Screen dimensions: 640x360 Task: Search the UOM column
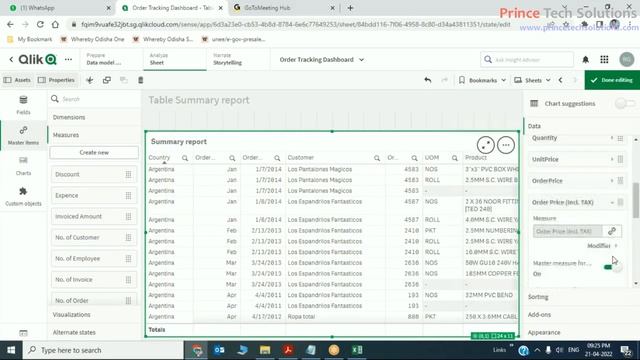pyautogui.click(x=454, y=158)
